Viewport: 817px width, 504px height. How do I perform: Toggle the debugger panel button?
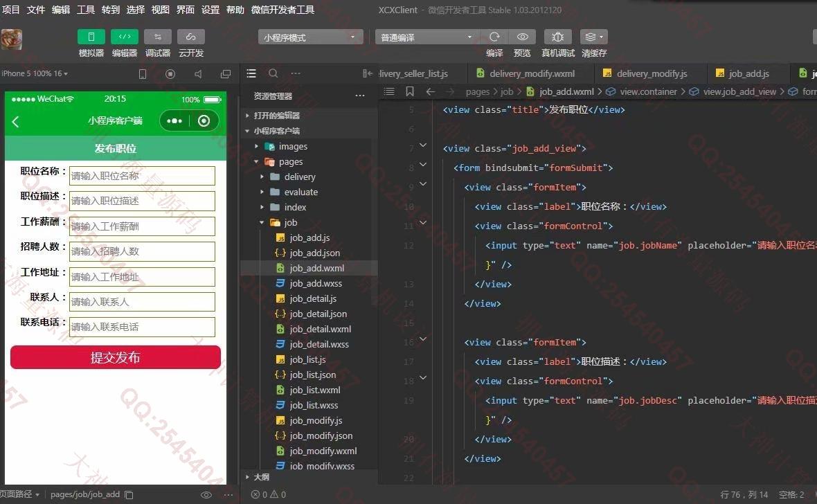coord(158,37)
